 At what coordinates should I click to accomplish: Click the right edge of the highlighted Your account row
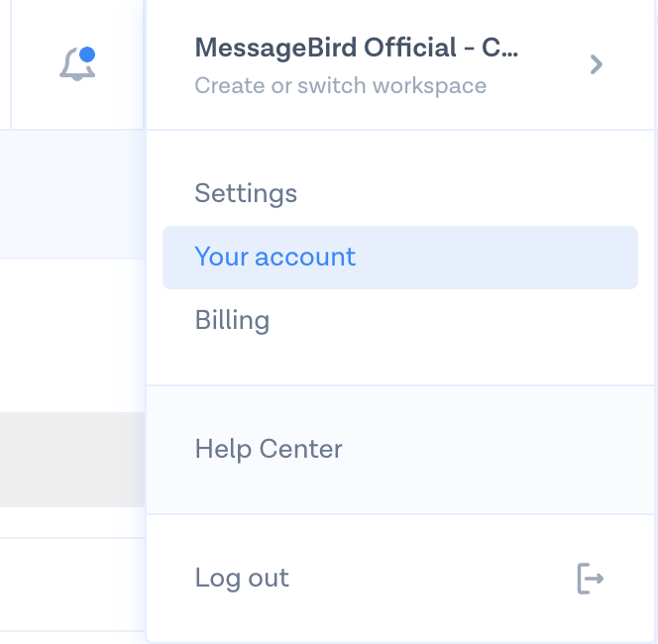point(614,258)
